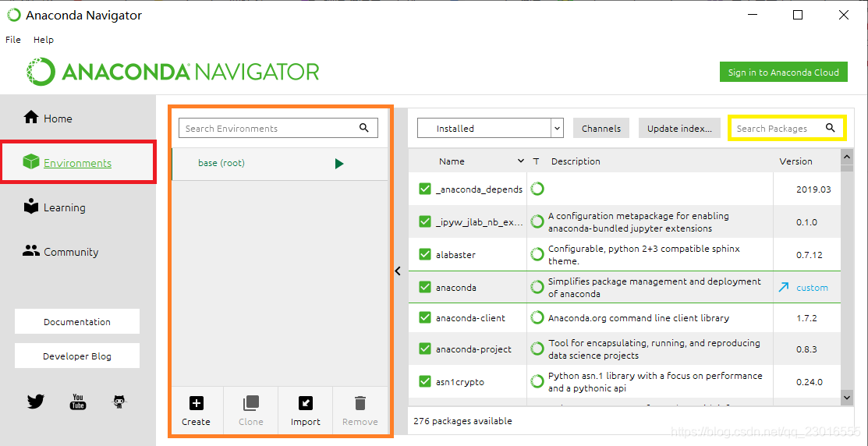
Task: Click the type icon in _anaconda_depends row
Action: [x=537, y=189]
